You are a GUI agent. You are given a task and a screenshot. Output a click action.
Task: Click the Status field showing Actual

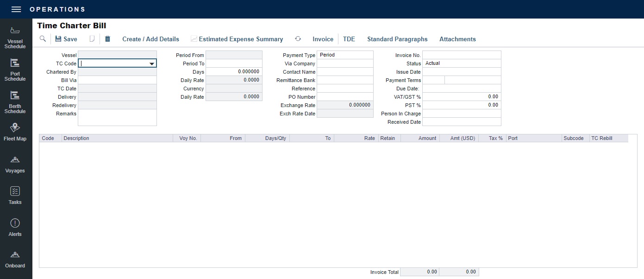[x=461, y=63]
